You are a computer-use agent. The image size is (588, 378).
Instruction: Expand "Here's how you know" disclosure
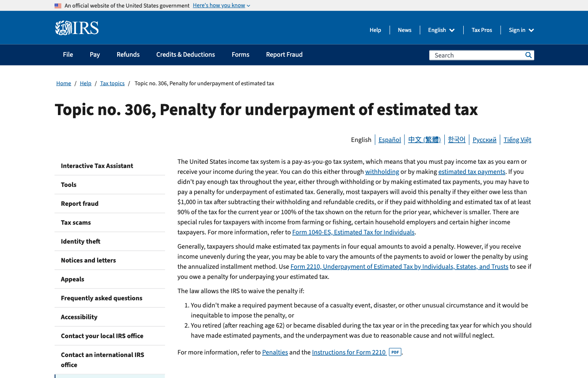pyautogui.click(x=221, y=5)
